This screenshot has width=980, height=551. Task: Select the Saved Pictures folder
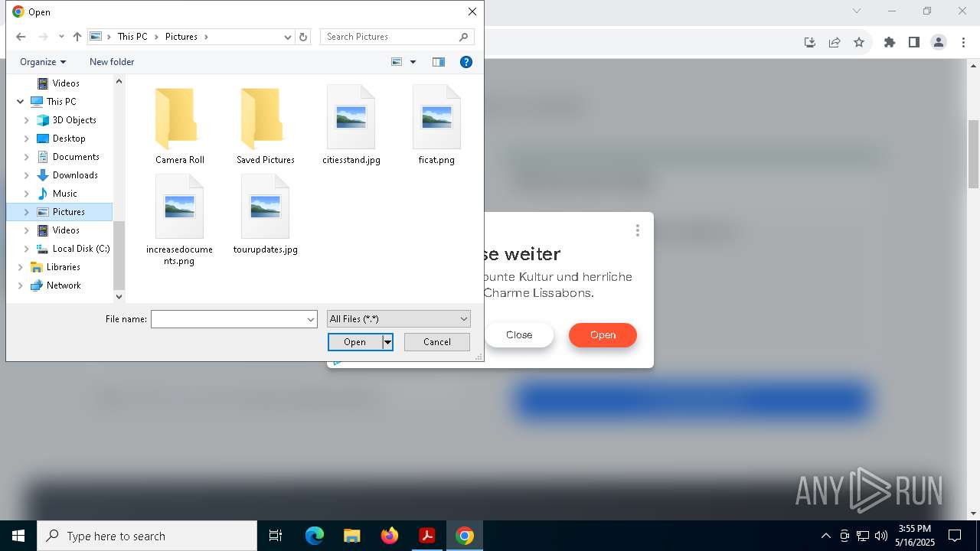click(266, 126)
